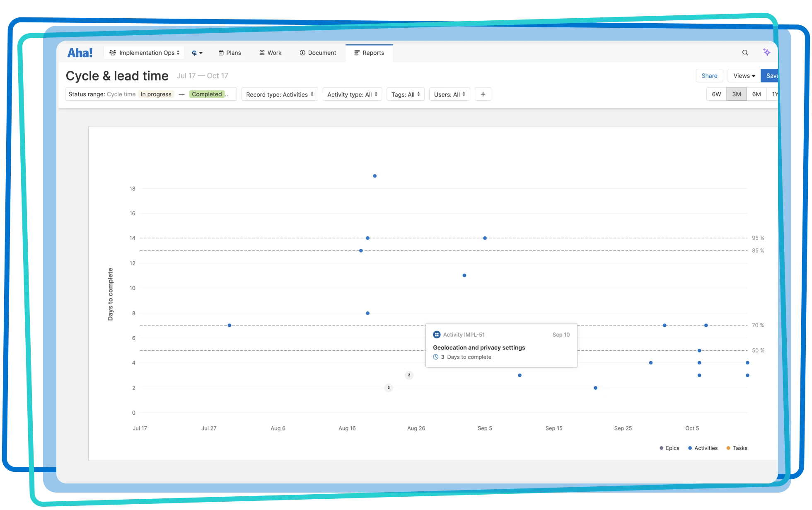Open the Record type: Activities dropdown
This screenshot has width=812, height=510.
click(x=280, y=94)
